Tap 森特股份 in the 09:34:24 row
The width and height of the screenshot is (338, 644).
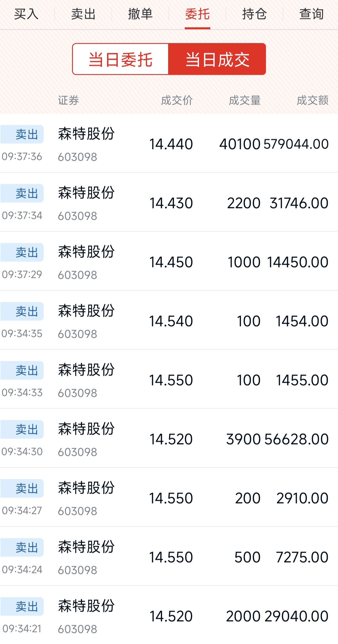coord(86,546)
